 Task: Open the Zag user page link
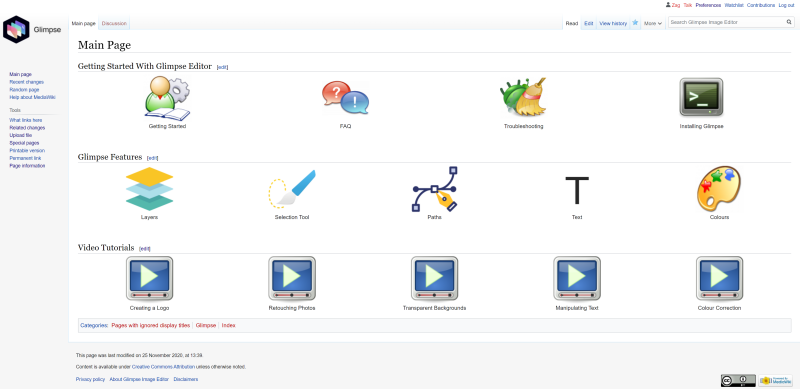[x=676, y=5]
